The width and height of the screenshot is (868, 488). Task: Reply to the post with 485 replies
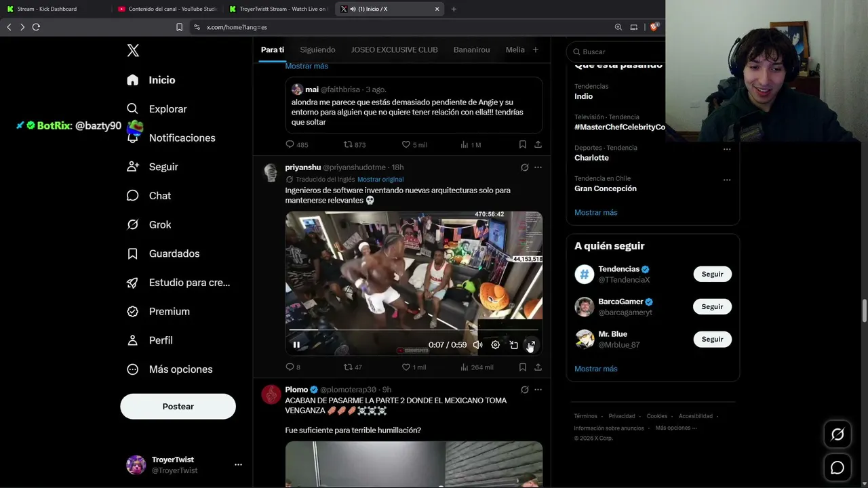(x=297, y=144)
